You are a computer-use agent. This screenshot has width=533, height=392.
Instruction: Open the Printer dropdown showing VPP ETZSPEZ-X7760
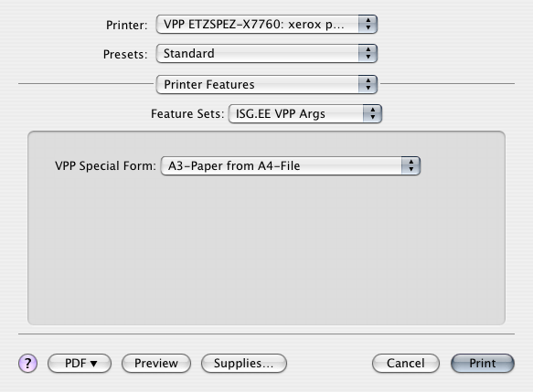267,24
